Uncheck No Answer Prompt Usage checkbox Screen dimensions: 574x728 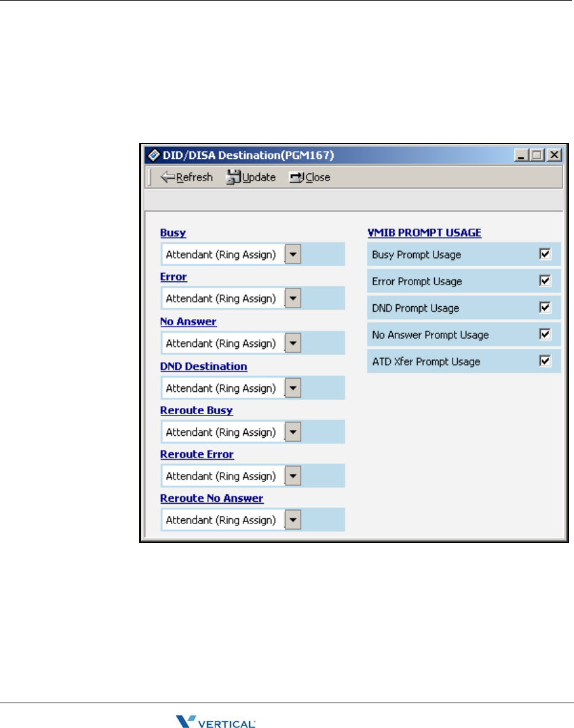point(545,334)
